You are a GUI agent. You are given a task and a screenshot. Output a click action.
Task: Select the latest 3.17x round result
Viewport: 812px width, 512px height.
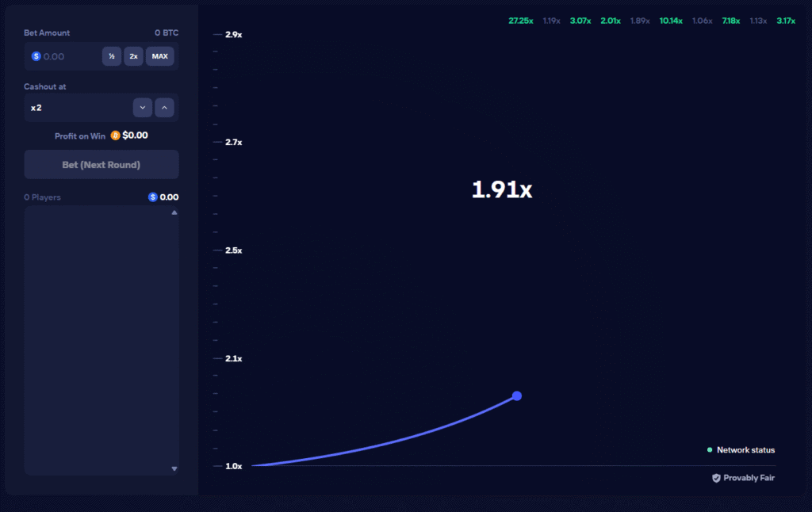click(784, 21)
